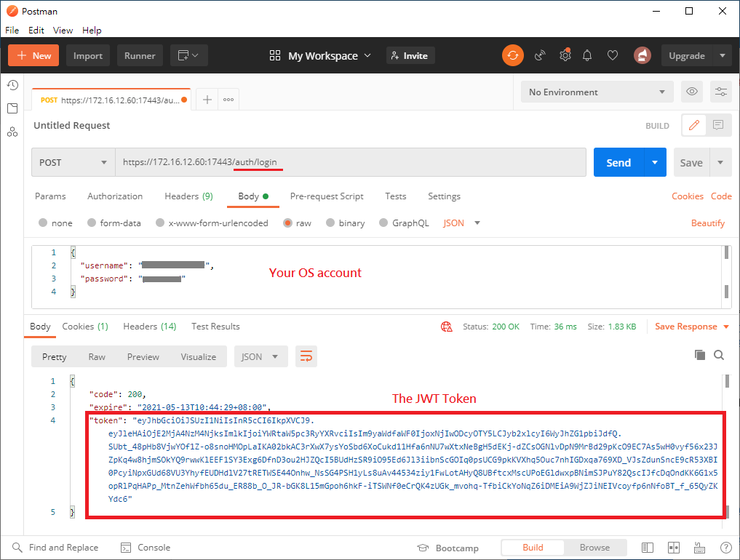
Task: Open keyboard shortcuts from the status bar
Action: 699,547
